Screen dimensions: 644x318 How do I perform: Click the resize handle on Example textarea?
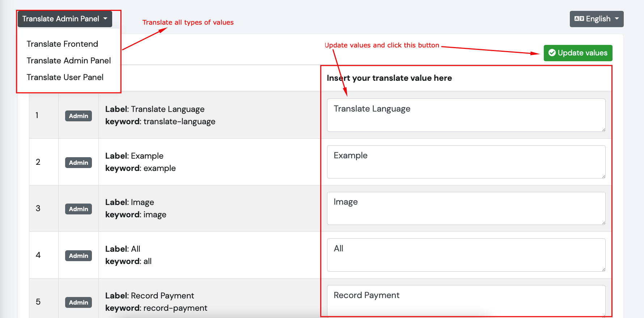pos(603,176)
